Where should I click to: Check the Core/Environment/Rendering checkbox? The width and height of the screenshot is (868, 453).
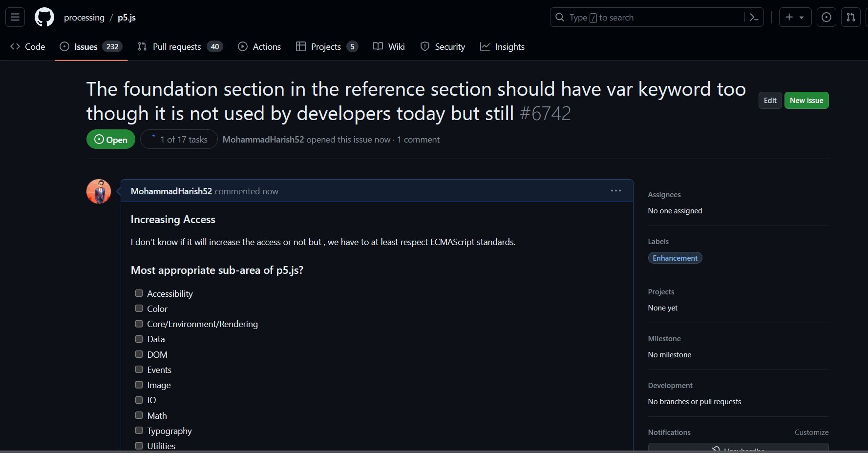coord(139,324)
